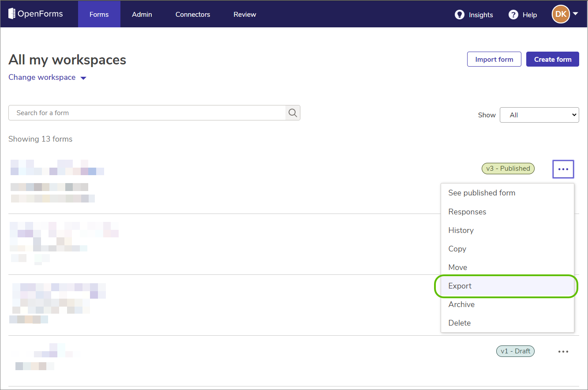Screen dimensions: 588x390
Task: Switch to the Admin tab
Action: [142, 14]
